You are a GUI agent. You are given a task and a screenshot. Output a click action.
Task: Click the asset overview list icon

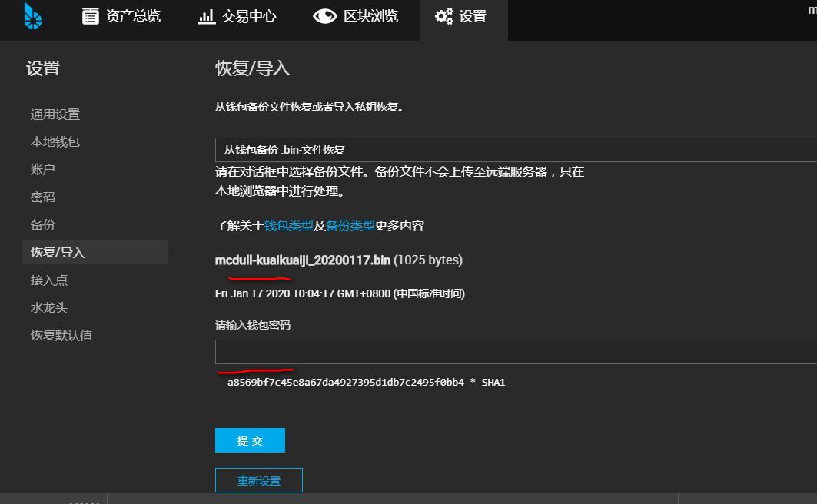click(91, 16)
